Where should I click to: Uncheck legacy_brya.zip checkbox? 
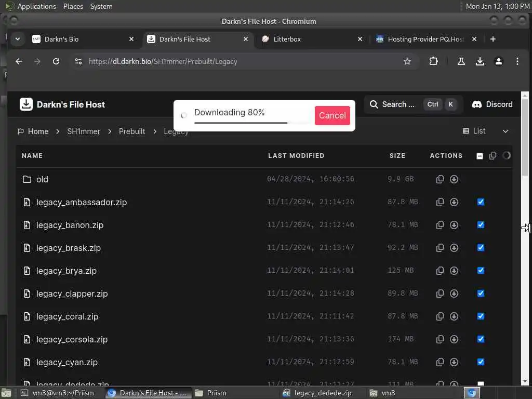pos(481,270)
